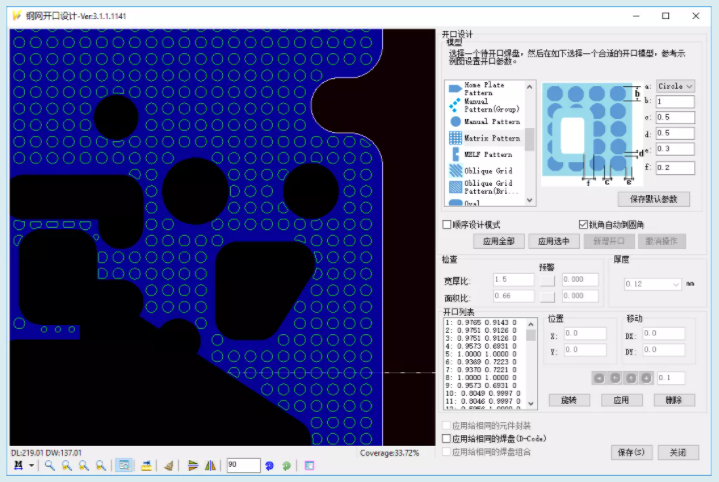
Task: Click the vertical flip icon
Action: 193,465
